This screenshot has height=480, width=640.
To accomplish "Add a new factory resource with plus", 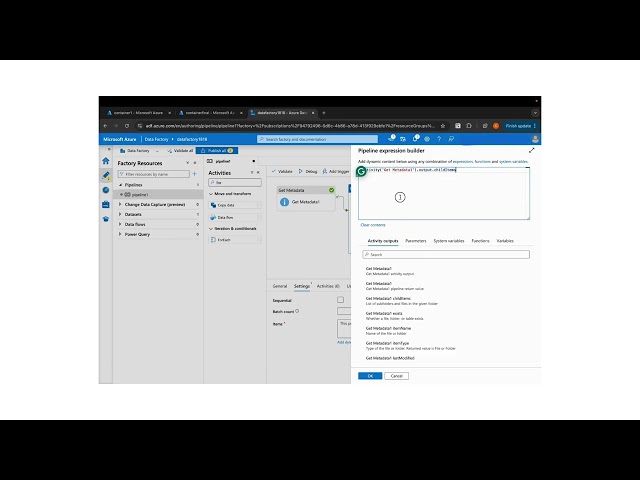I will [x=195, y=174].
